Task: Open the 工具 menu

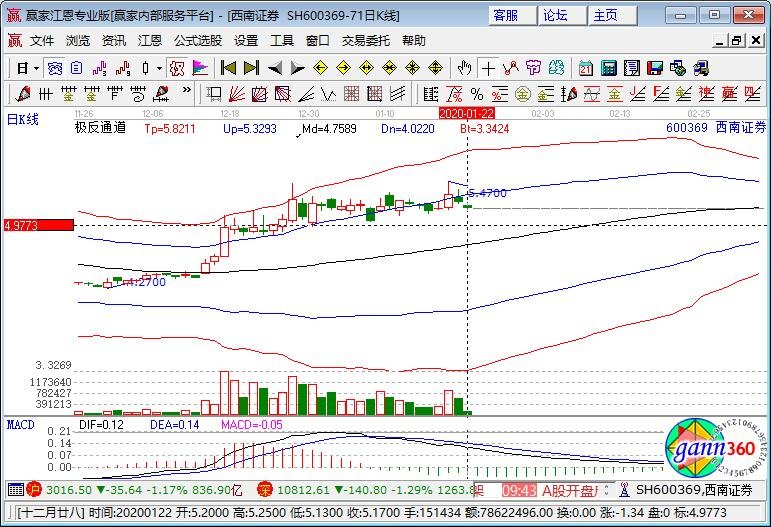Action: point(282,41)
